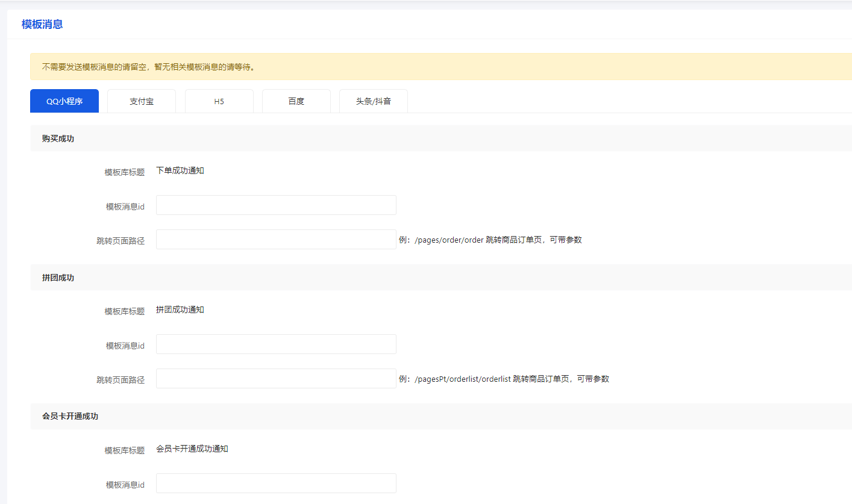Image resolution: width=852 pixels, height=504 pixels.
Task: Click the 模板消息id field under 会员卡开通成功
Action: 276,484
